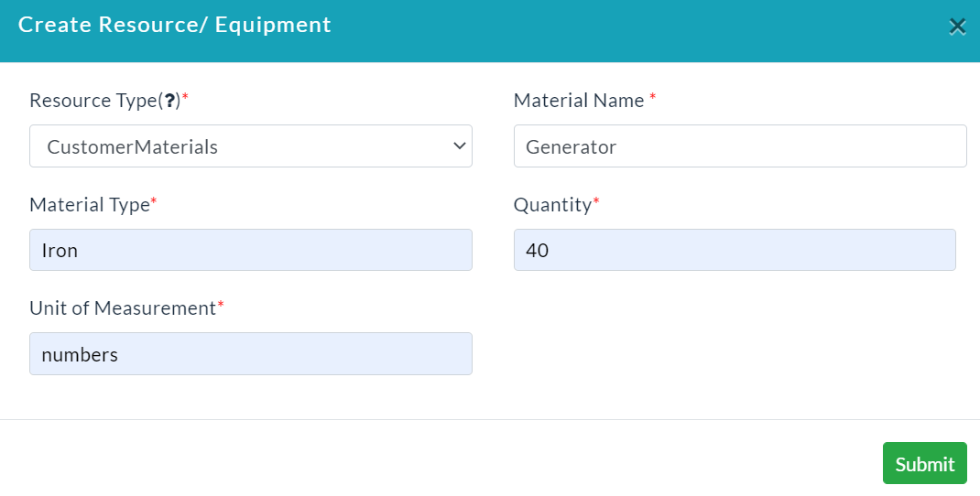Focus the Unit of Measurement field showing numbers
980x496 pixels.
pos(251,353)
